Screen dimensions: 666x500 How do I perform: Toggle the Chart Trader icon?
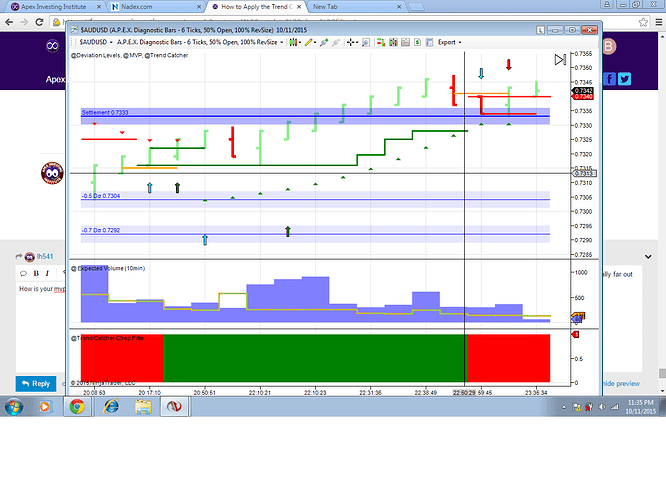tap(381, 42)
